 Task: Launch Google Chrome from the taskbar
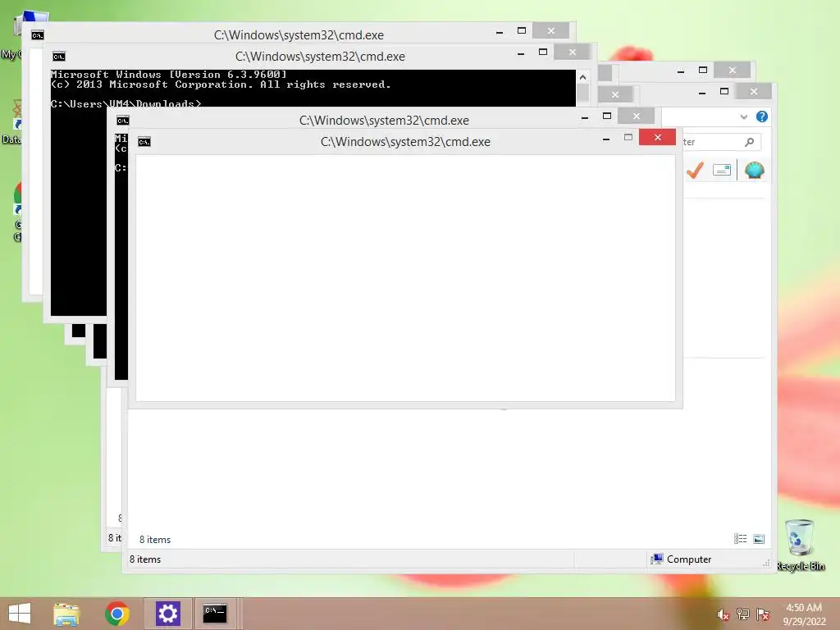click(x=116, y=614)
